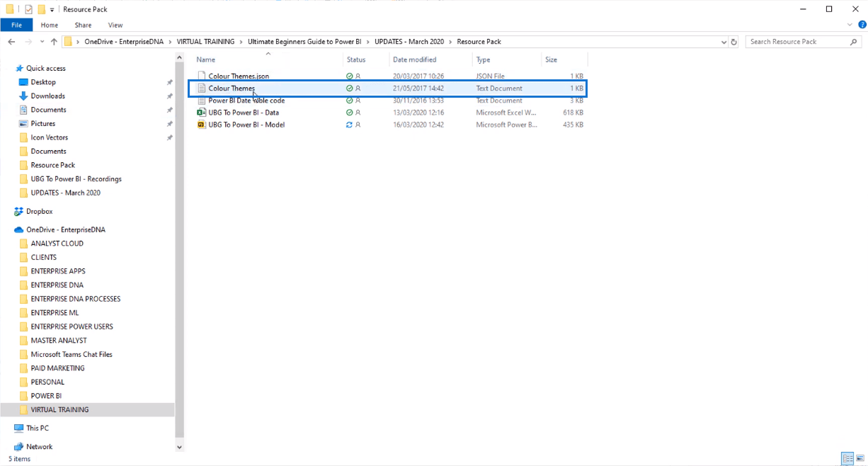Viewport: 868px width, 466px height.
Task: Navigate to OneDrive - EnterpriseDNA breadcrumb
Action: tap(124, 42)
